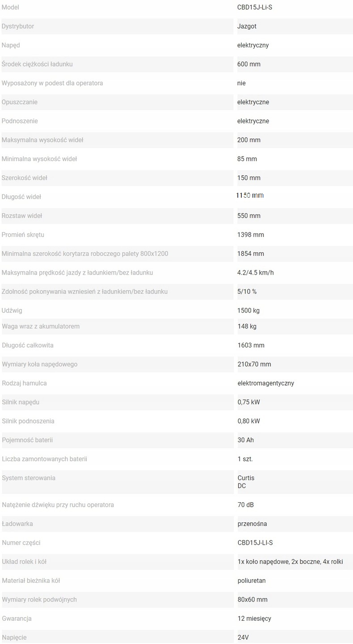
Task: Click the Ładowarka row label
Action: pos(17,524)
